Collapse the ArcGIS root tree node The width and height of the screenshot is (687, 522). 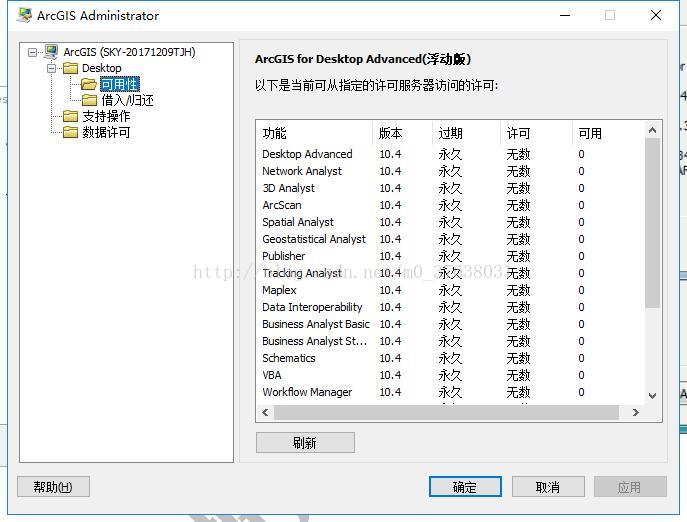click(32, 52)
